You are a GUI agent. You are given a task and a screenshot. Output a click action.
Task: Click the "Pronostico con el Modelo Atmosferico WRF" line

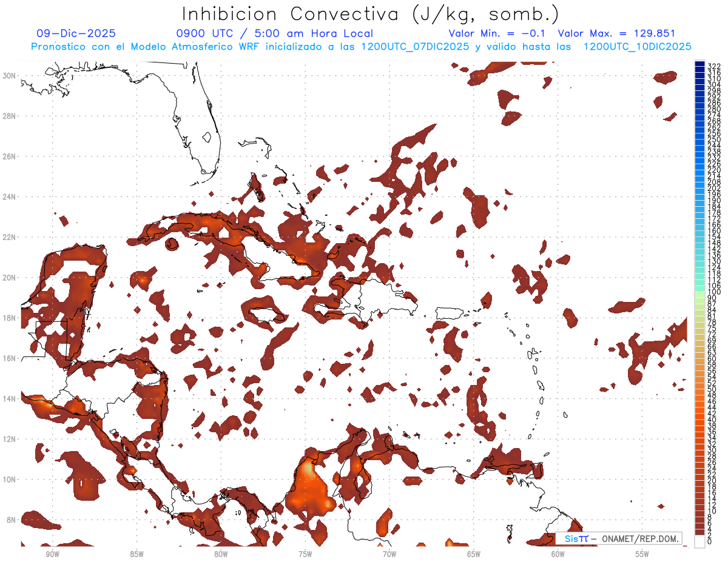(362, 47)
